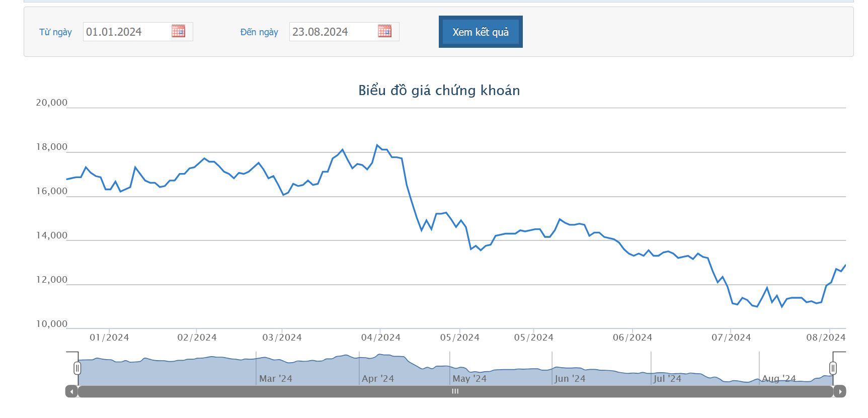Click the grip on the horizontal scrollbar thumb
The image size is (868, 418).
455,391
